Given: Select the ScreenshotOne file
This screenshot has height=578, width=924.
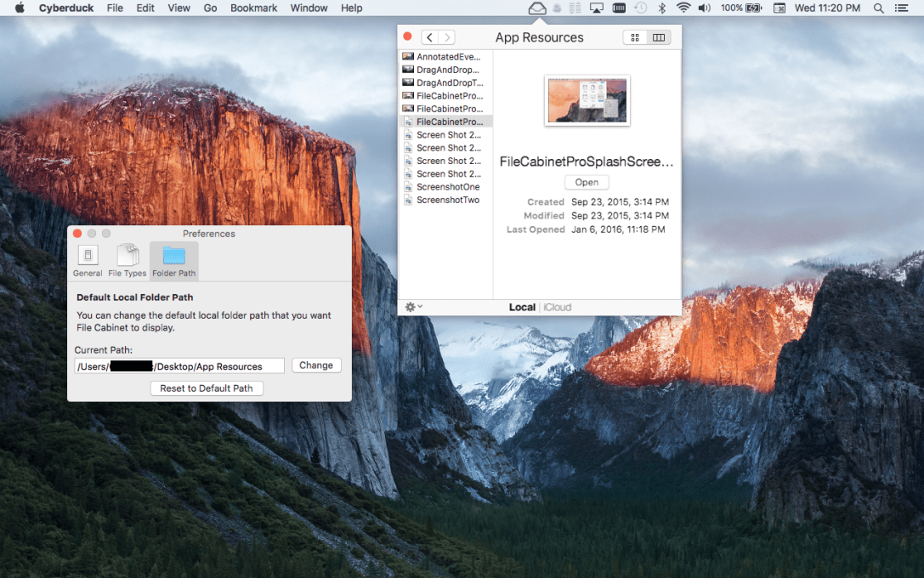Looking at the screenshot, I should click(x=445, y=187).
